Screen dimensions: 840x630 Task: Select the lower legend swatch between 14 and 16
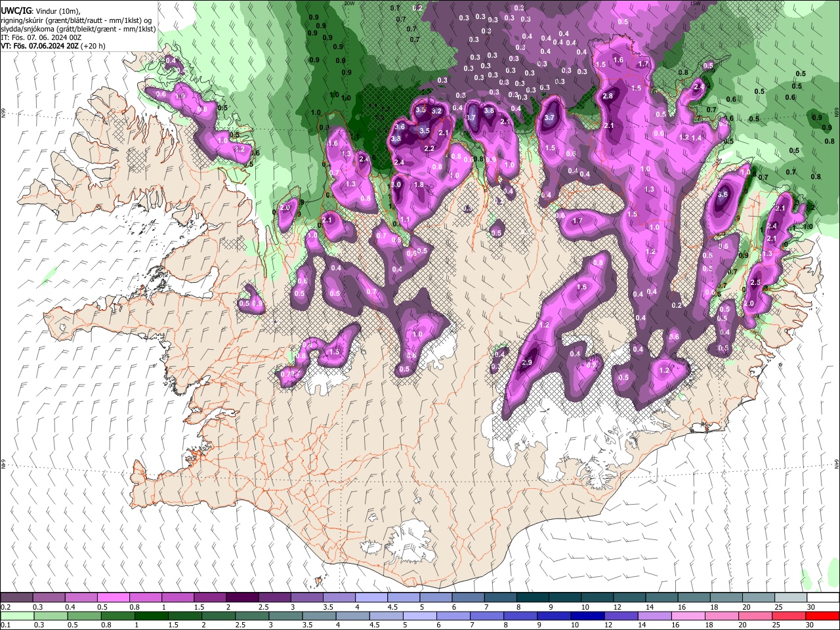[654, 616]
